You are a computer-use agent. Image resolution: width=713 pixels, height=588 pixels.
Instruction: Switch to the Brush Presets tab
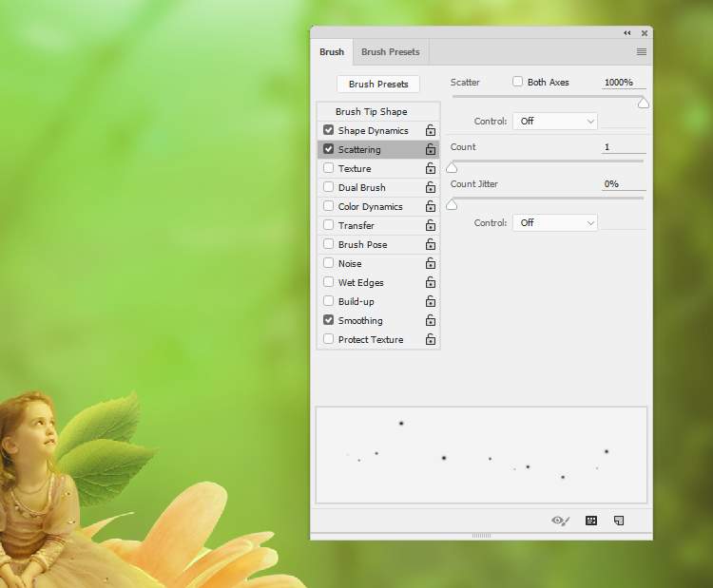[391, 52]
